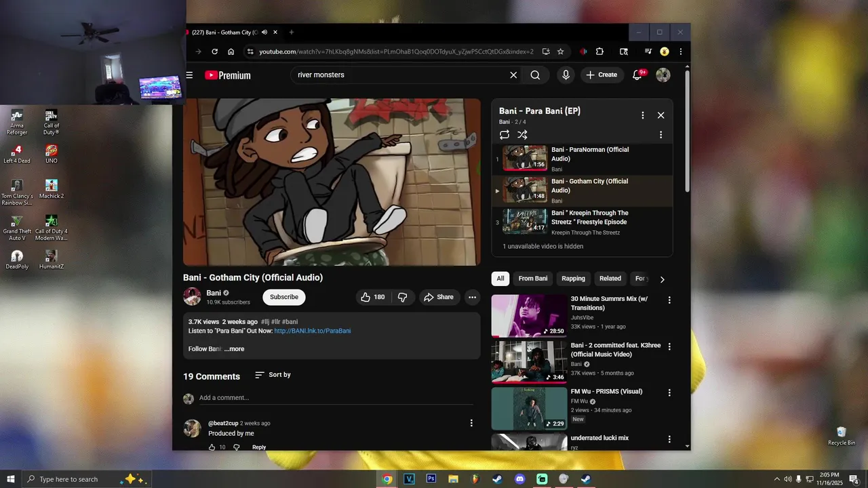Open Discord from the taskbar
The width and height of the screenshot is (868, 488).
(x=520, y=479)
